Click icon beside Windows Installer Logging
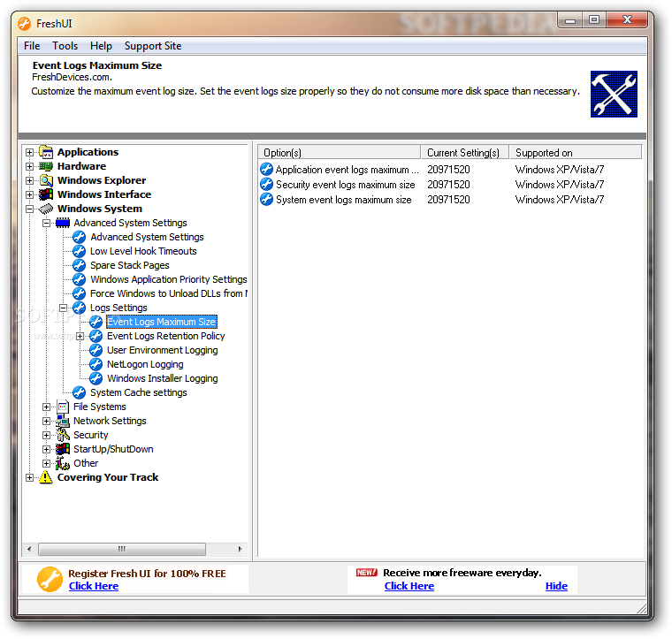Screen dimensions: 672x639 click(96, 378)
